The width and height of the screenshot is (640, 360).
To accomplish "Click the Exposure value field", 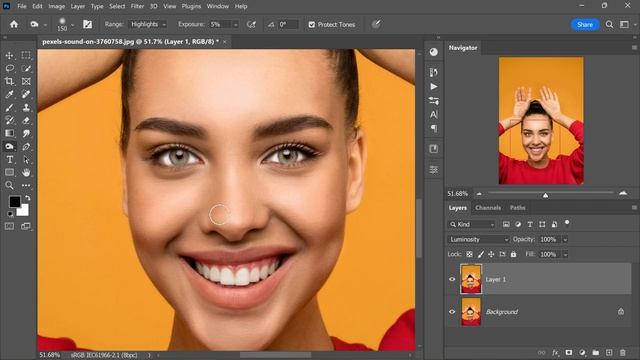I will click(x=220, y=24).
